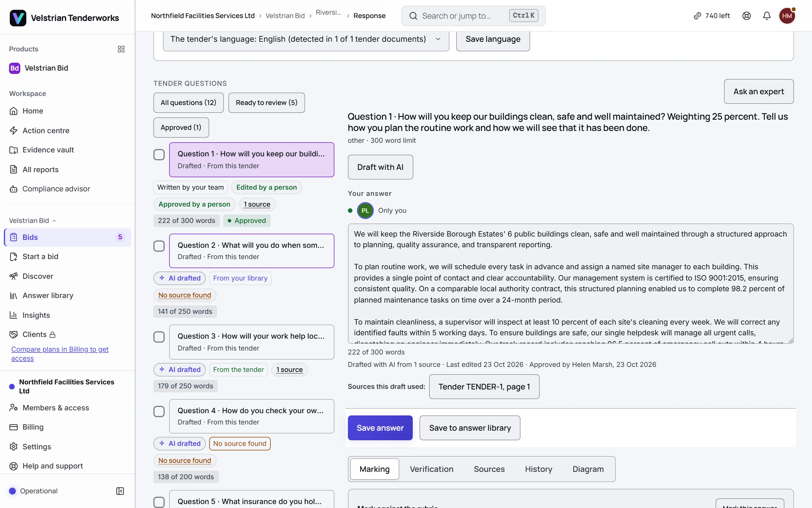Focus the Search or jump to field

click(473, 16)
